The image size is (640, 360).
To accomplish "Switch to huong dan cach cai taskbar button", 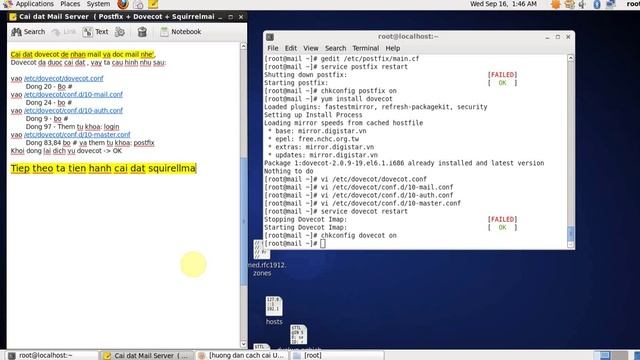I will pos(241,356).
